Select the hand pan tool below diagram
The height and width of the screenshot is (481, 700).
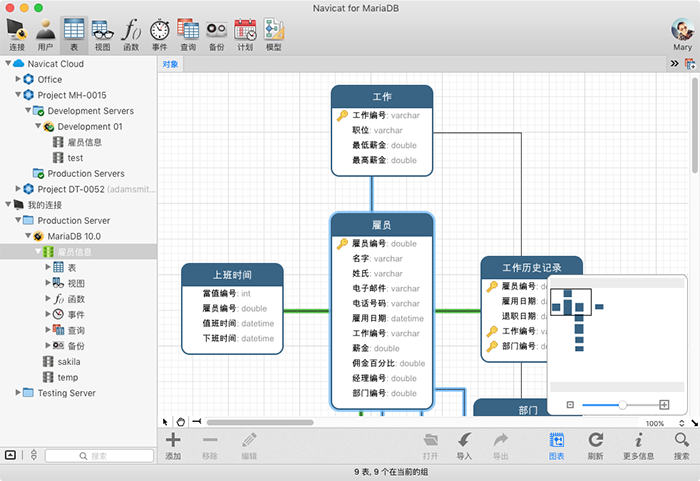click(180, 422)
